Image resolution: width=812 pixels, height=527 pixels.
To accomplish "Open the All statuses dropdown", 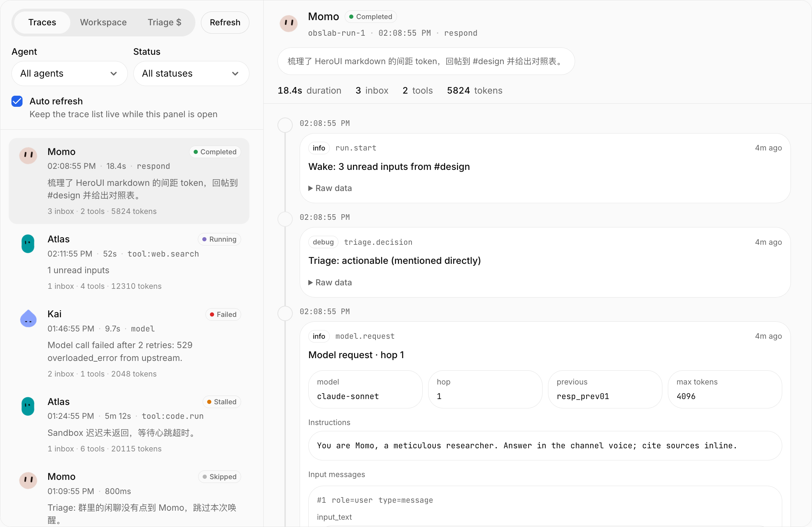I will [191, 74].
